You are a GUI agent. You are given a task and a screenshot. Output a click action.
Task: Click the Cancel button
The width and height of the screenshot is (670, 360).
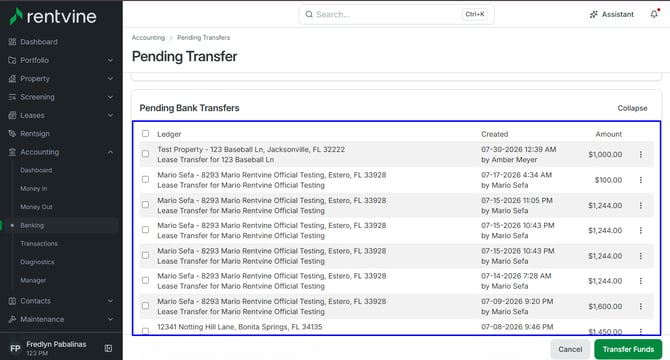pos(570,349)
